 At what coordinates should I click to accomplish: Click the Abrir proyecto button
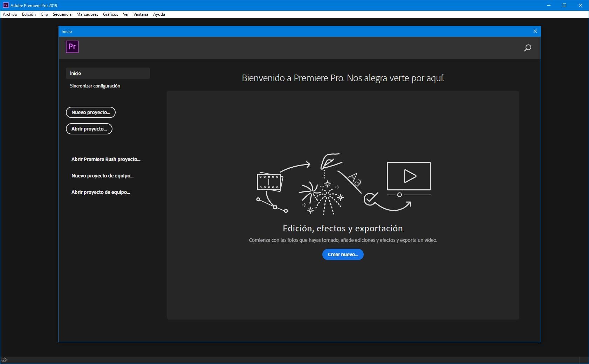click(89, 129)
